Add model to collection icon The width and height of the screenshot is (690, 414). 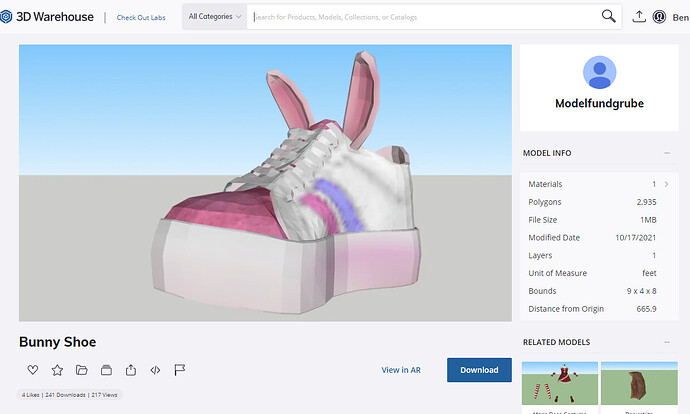point(106,370)
